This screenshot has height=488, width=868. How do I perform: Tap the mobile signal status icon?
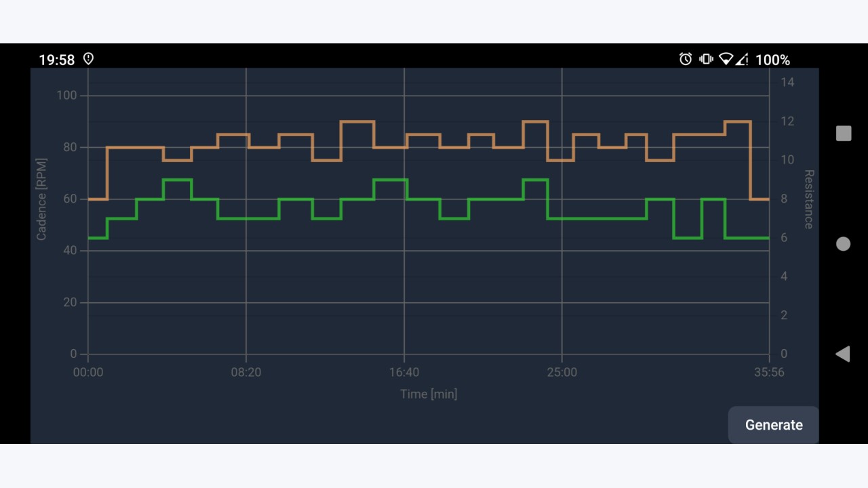(742, 59)
